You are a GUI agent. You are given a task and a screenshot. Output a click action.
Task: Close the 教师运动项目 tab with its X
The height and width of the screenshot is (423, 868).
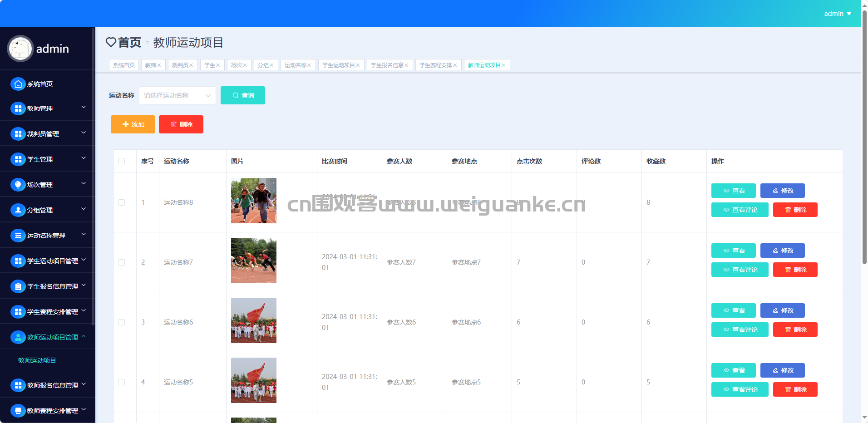(503, 65)
